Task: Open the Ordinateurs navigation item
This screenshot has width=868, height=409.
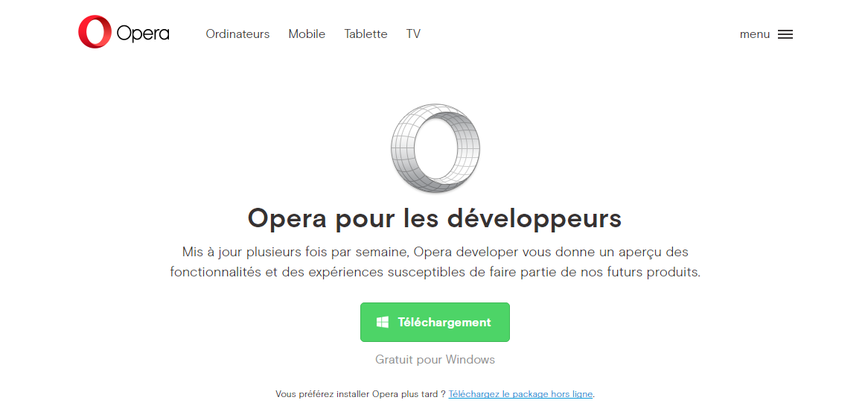Action: 237,34
